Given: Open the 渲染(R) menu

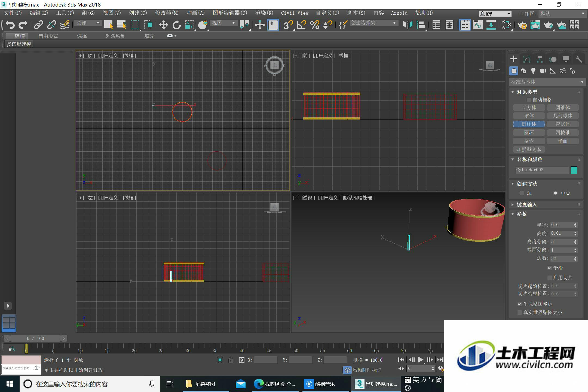Looking at the screenshot, I should tap(264, 13).
